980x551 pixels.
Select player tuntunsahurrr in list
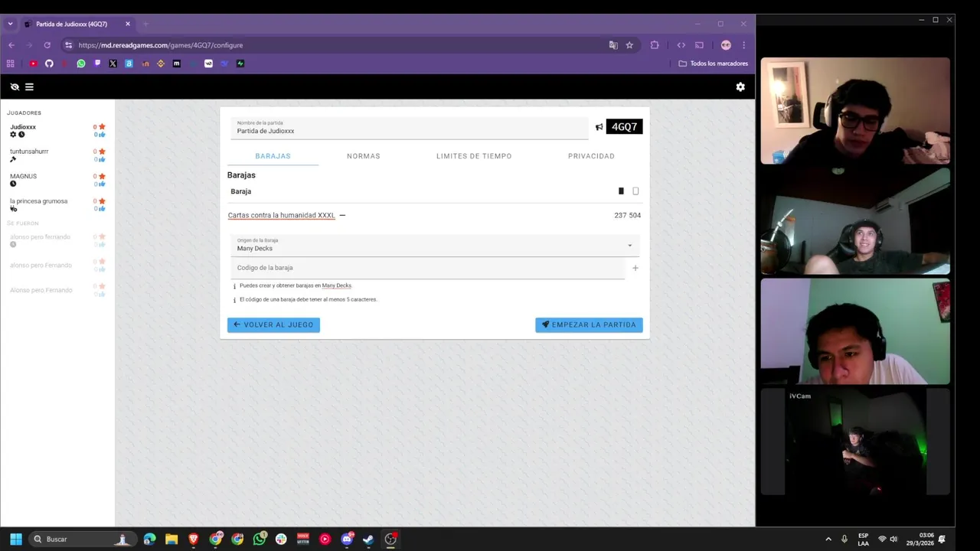(x=29, y=152)
